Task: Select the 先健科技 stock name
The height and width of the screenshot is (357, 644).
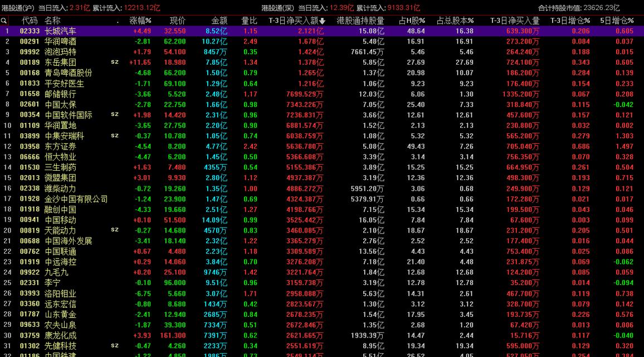Action: click(60, 346)
